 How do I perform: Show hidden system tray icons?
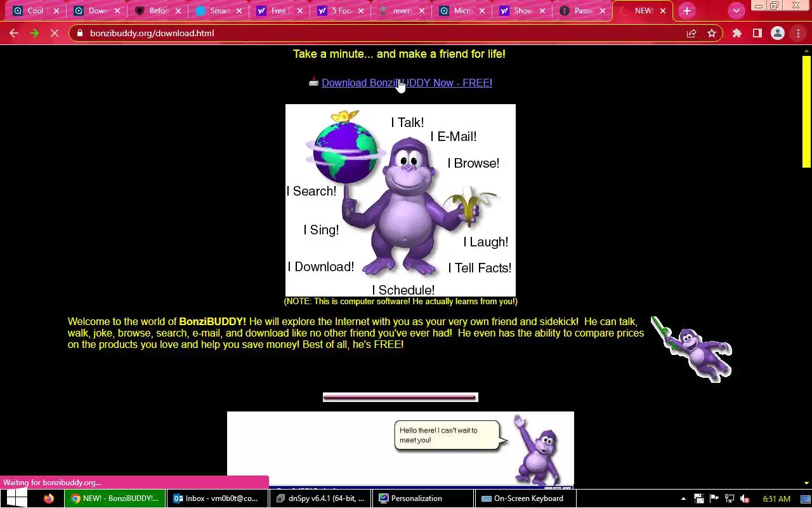point(683,498)
